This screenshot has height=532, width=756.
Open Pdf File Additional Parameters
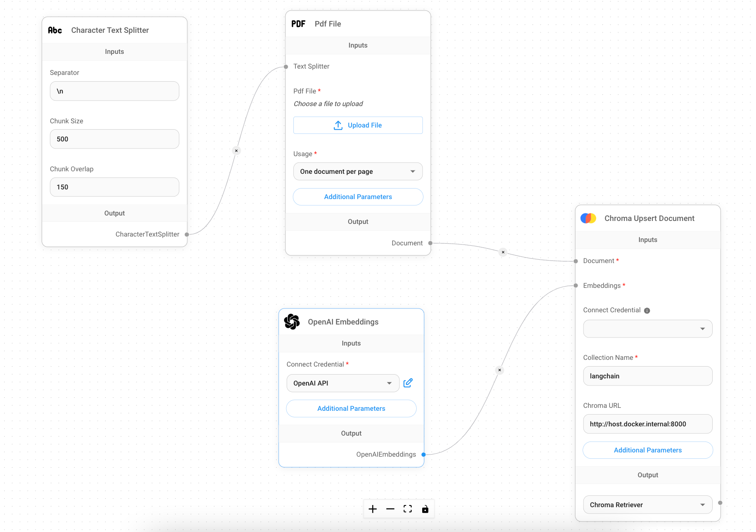(x=358, y=197)
